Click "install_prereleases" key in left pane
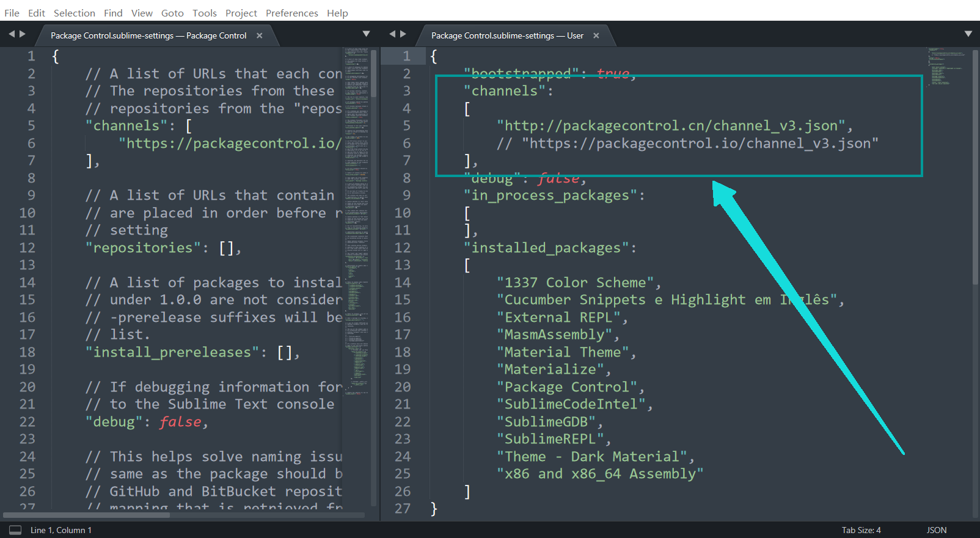Image resolution: width=980 pixels, height=538 pixels. (x=172, y=352)
